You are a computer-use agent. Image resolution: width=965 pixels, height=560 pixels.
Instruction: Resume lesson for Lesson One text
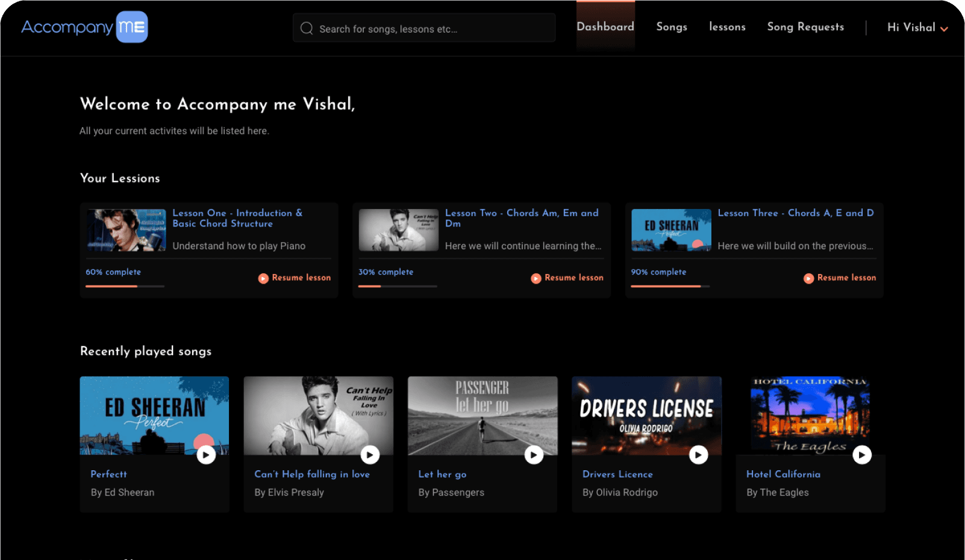301,278
